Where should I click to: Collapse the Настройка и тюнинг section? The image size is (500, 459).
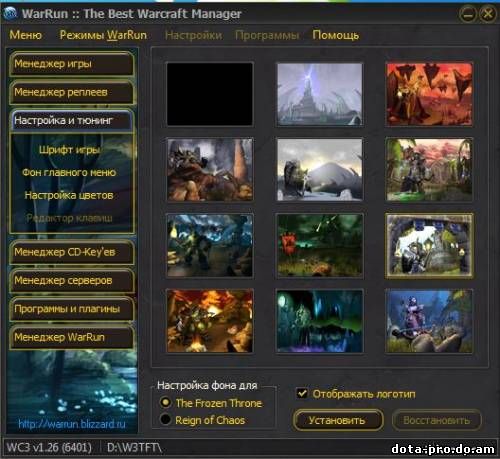pos(72,120)
